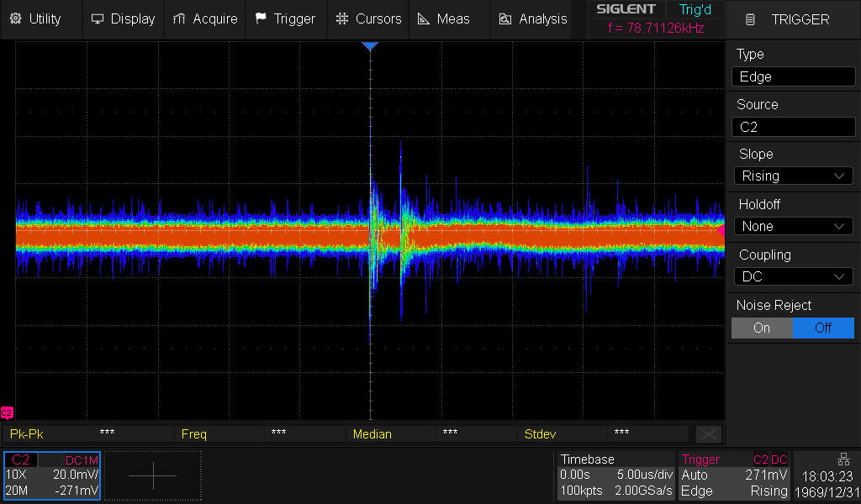Open the Holdoff None dropdown
Screen dimensions: 861x504
tap(793, 226)
